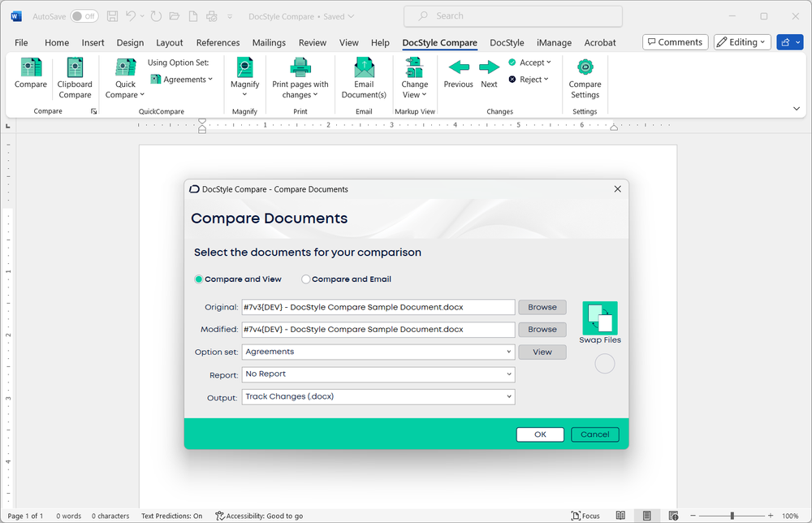Click the Redo icon
This screenshot has height=523, width=812.
[156, 16]
